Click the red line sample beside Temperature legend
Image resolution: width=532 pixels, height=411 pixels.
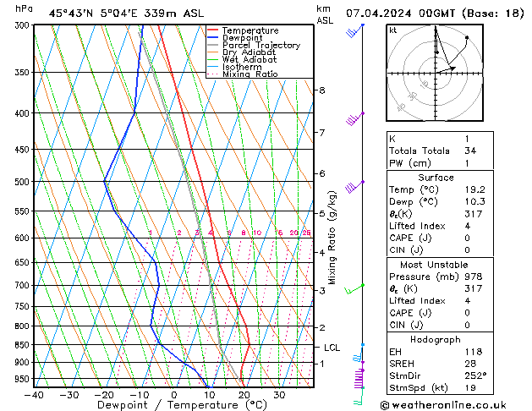coord(213,30)
